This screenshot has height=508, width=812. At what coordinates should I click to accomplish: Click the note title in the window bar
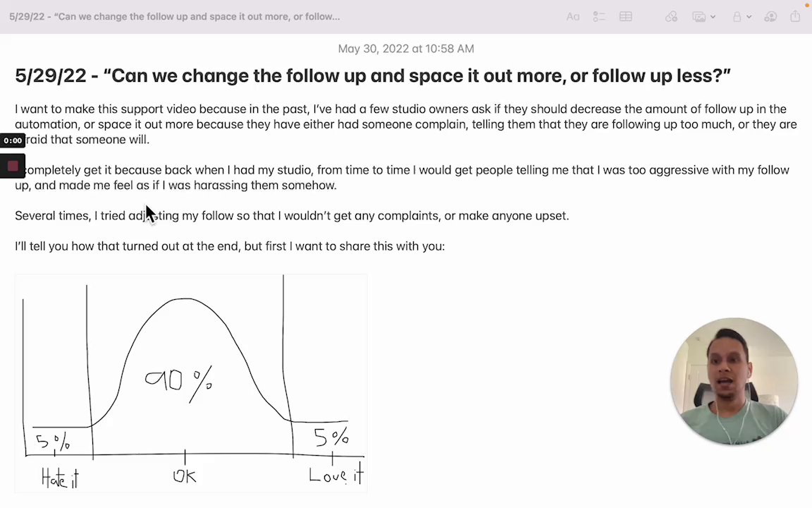[174, 16]
